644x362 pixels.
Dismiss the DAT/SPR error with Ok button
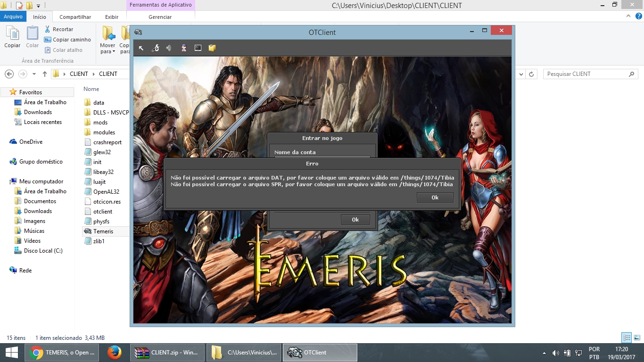tap(435, 197)
